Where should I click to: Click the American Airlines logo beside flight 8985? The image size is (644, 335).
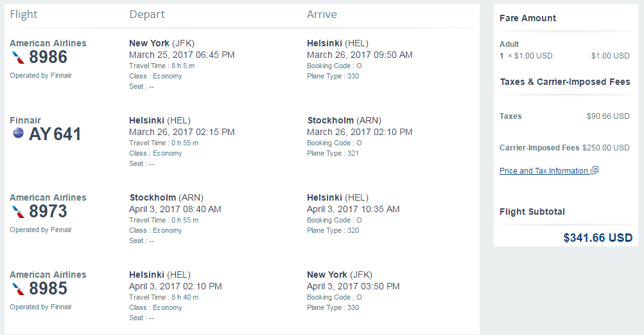click(18, 289)
